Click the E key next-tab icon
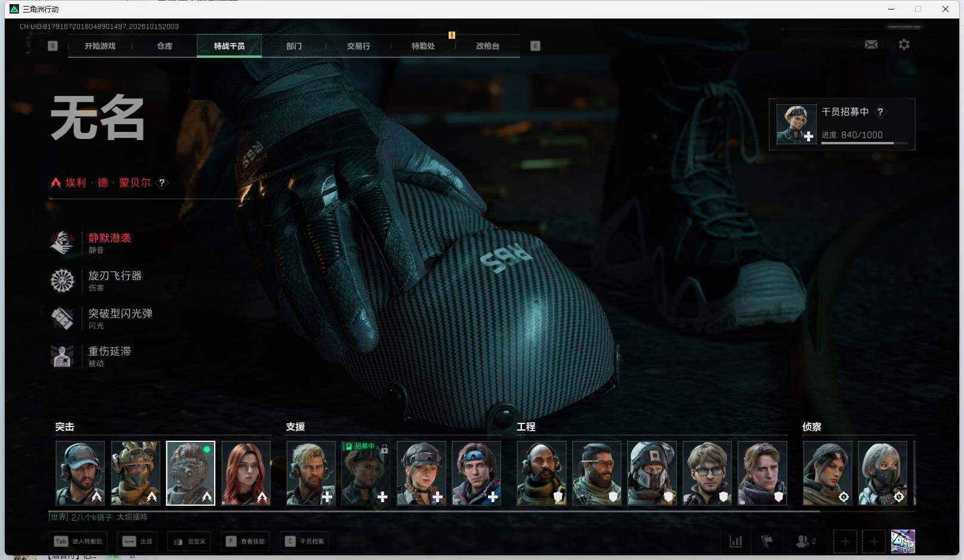 [x=535, y=46]
